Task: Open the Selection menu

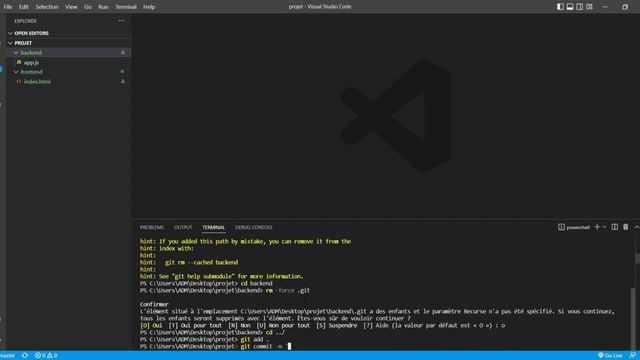Action: click(x=47, y=7)
